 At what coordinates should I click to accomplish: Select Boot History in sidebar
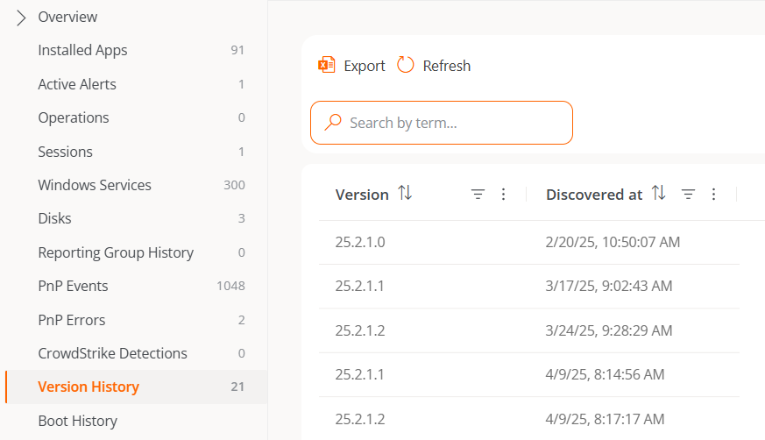click(77, 421)
